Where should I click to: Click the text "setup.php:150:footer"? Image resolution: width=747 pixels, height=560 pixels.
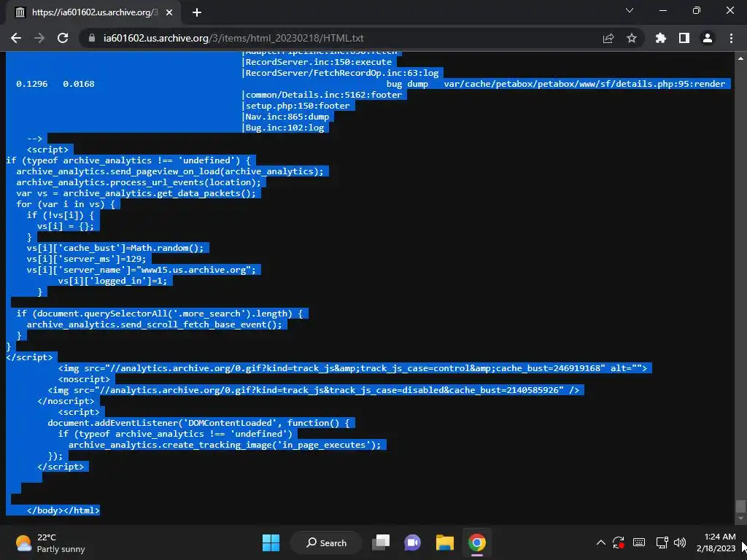pos(298,106)
